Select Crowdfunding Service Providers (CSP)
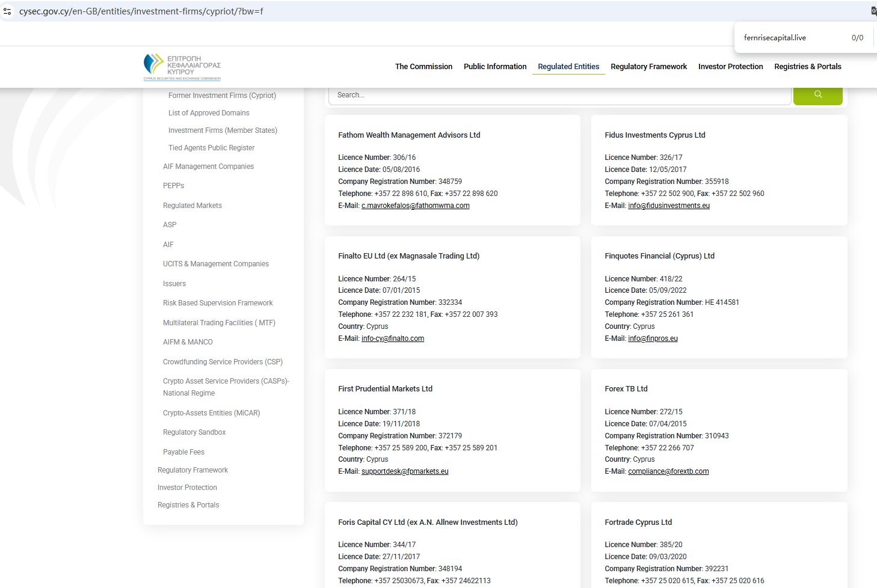877x588 pixels. [223, 362]
